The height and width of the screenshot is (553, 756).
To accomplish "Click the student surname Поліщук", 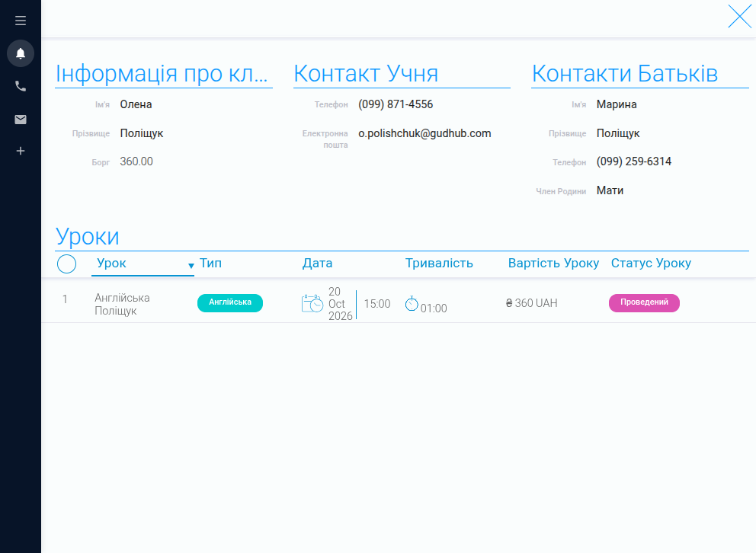I will pos(142,133).
